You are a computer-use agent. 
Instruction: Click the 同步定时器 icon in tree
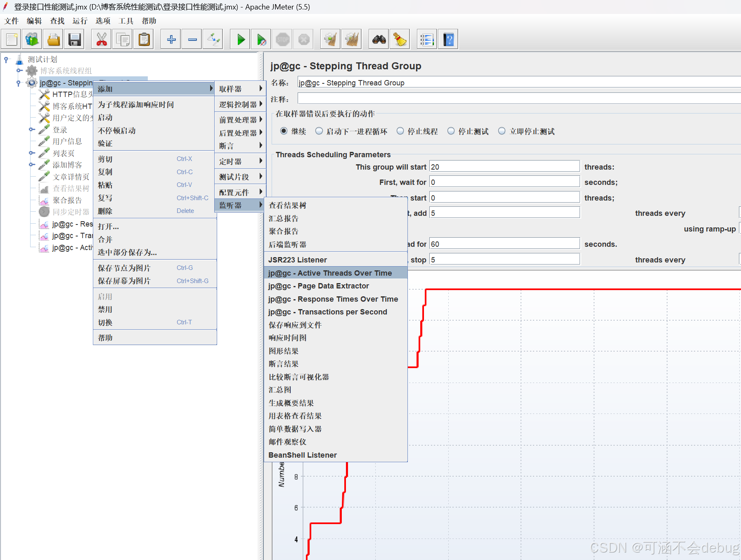point(44,212)
